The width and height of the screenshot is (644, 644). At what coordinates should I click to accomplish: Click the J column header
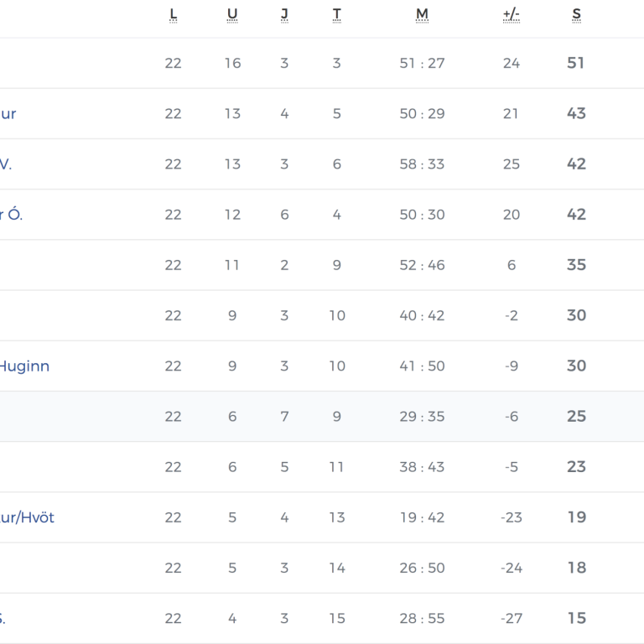click(x=284, y=14)
